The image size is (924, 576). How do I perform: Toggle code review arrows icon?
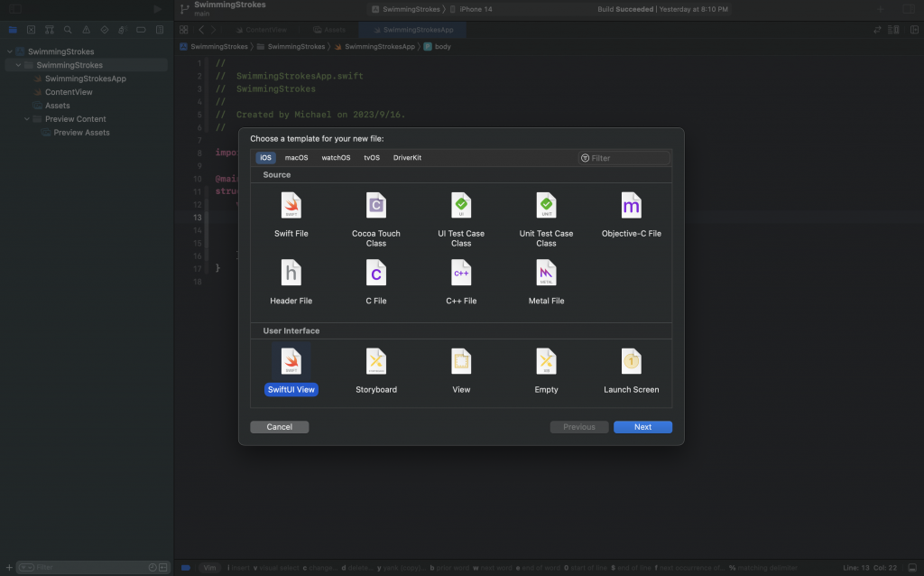877,30
